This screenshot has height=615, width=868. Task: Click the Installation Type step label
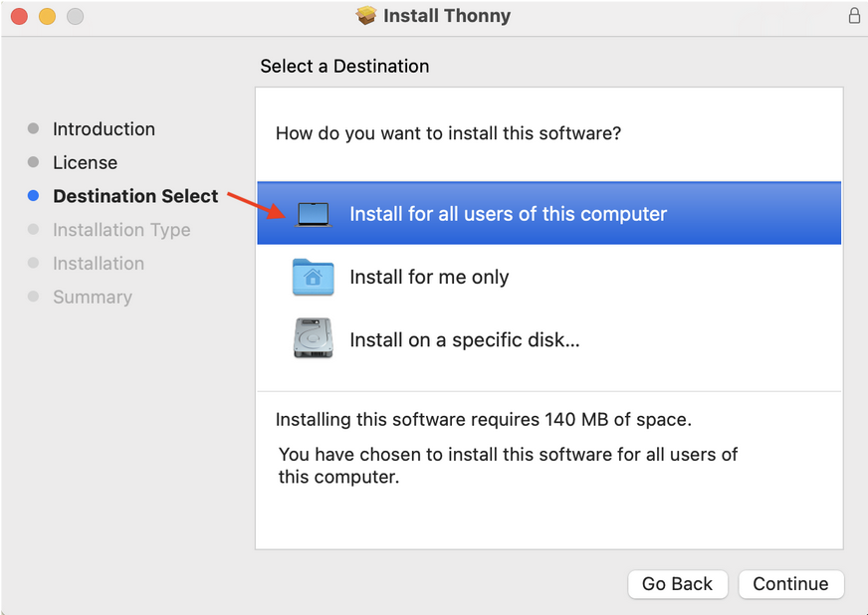[121, 230]
